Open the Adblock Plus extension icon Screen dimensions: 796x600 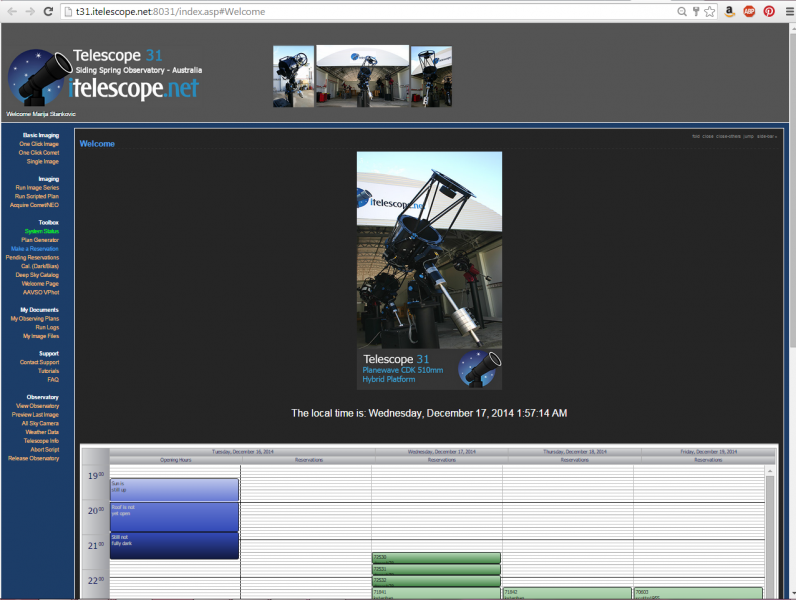(749, 11)
